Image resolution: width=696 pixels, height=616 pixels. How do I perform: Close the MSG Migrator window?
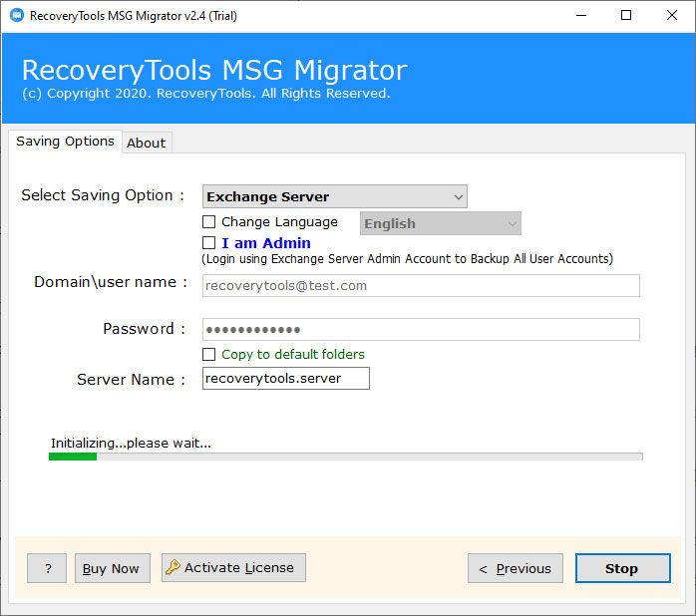(x=672, y=16)
